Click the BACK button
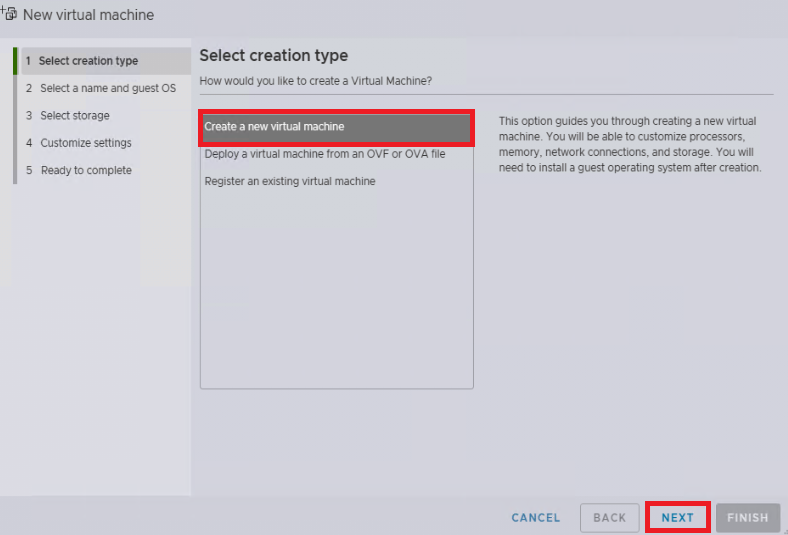 [x=610, y=517]
